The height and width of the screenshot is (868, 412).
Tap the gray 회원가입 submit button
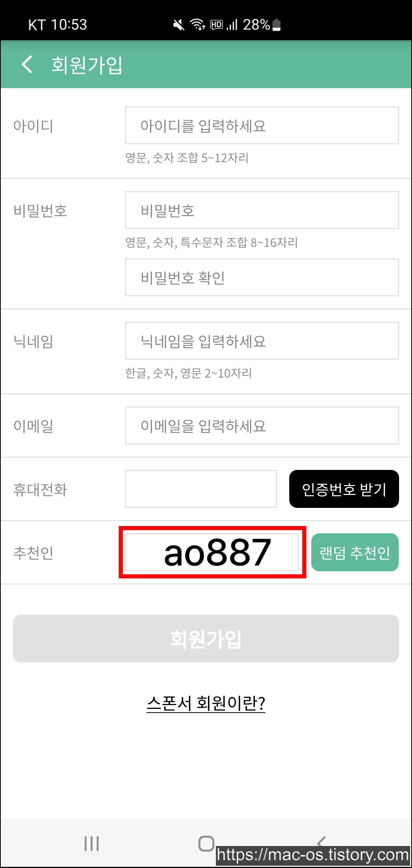pos(206,639)
